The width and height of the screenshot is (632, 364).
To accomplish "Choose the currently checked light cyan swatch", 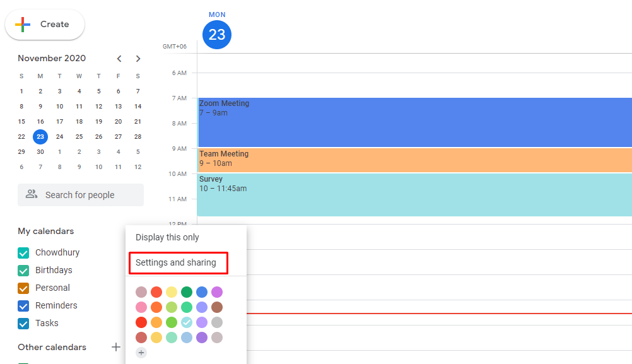I will 187,322.
